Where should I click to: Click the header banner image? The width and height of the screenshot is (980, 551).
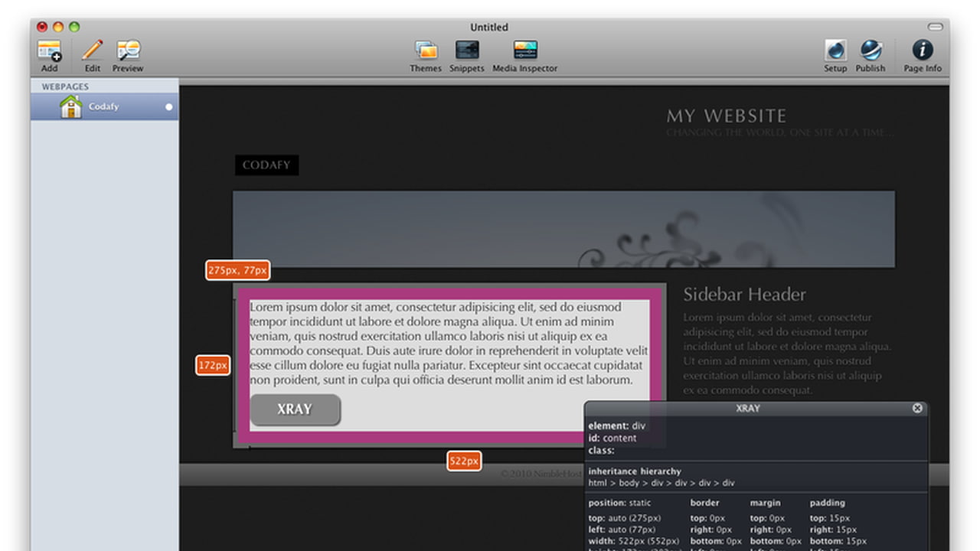click(x=563, y=230)
